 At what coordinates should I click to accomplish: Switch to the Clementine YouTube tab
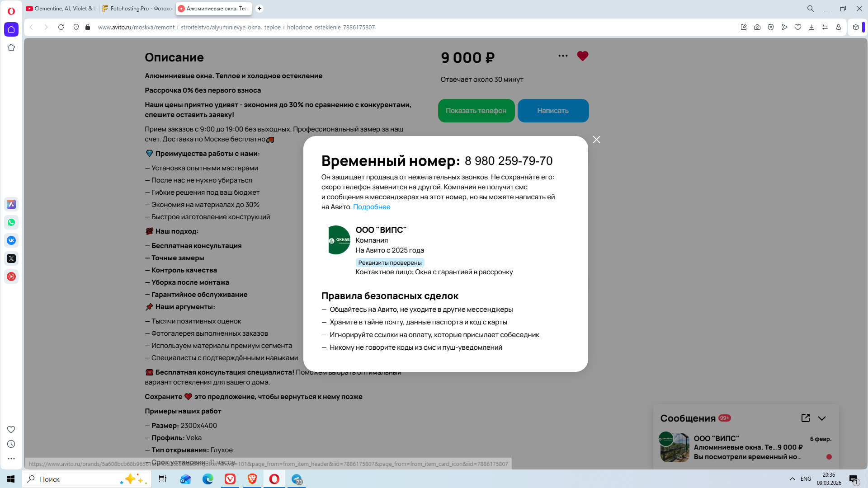61,9
